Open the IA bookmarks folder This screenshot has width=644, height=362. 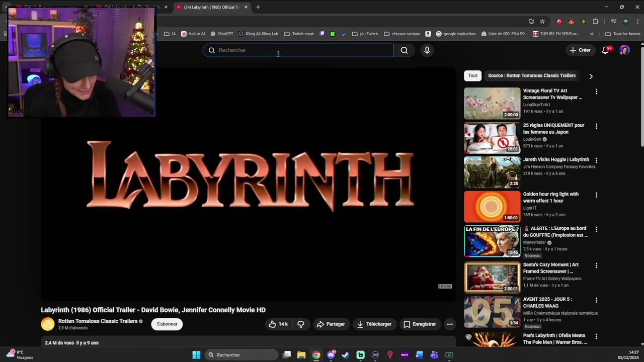[170, 34]
